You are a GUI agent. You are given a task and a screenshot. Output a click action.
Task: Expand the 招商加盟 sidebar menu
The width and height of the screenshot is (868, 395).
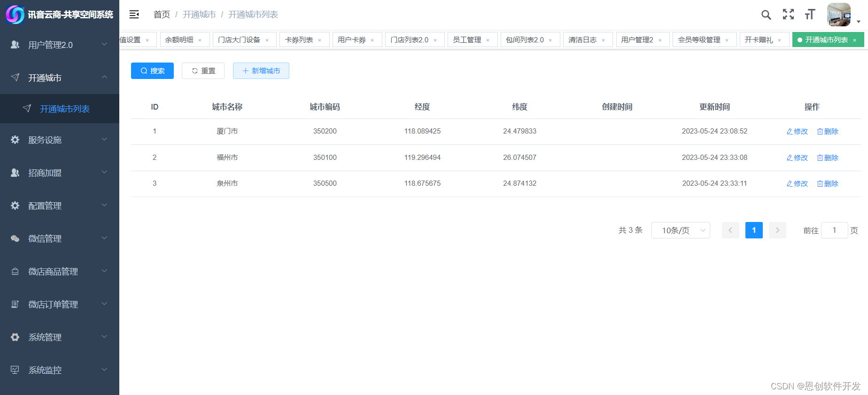pos(60,173)
